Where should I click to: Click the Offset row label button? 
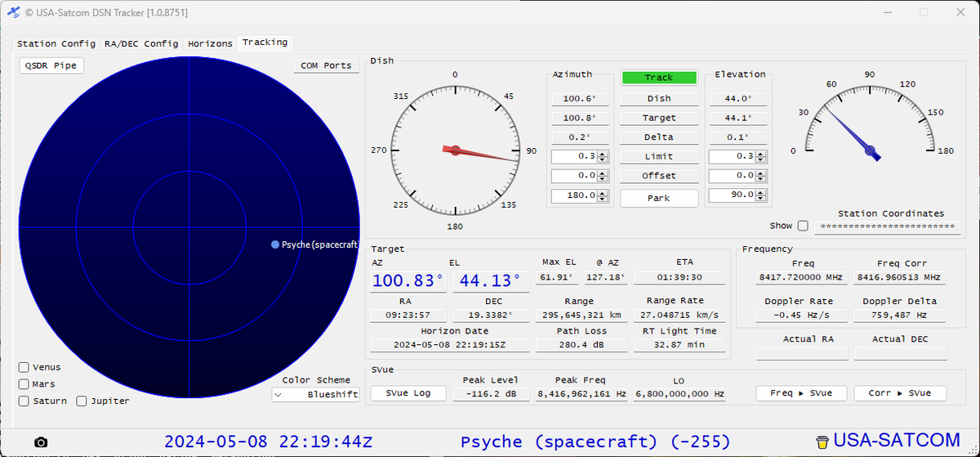[x=659, y=176]
